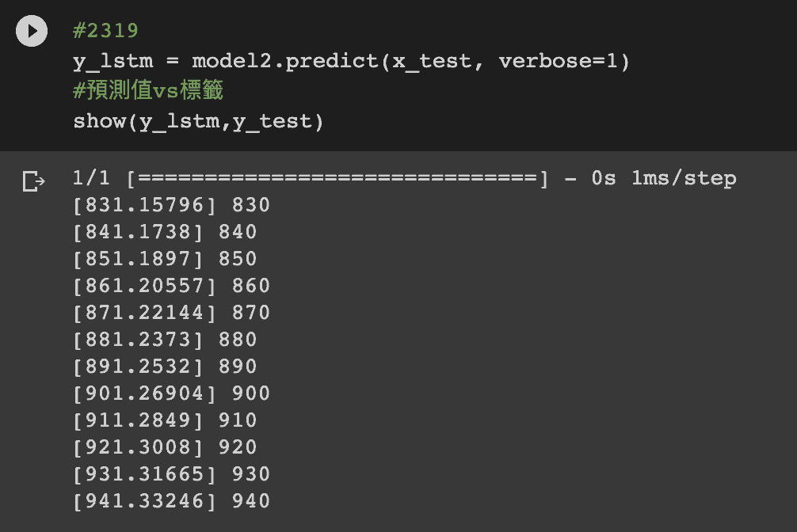
Task: Click the 0s 1ms/step timing text
Action: [663, 178]
